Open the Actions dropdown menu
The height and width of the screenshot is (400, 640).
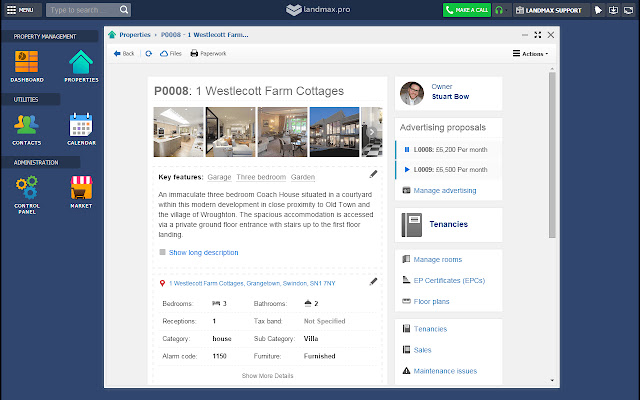[x=530, y=53]
